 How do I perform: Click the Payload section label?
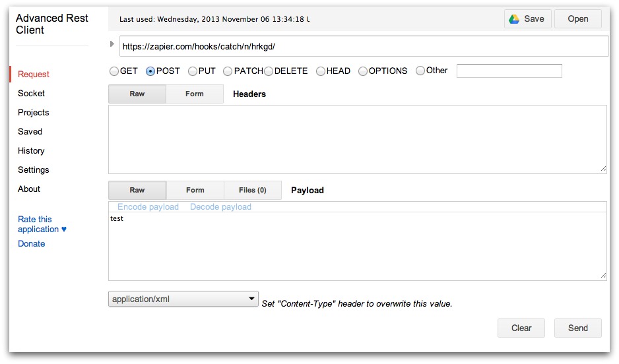[x=308, y=191]
